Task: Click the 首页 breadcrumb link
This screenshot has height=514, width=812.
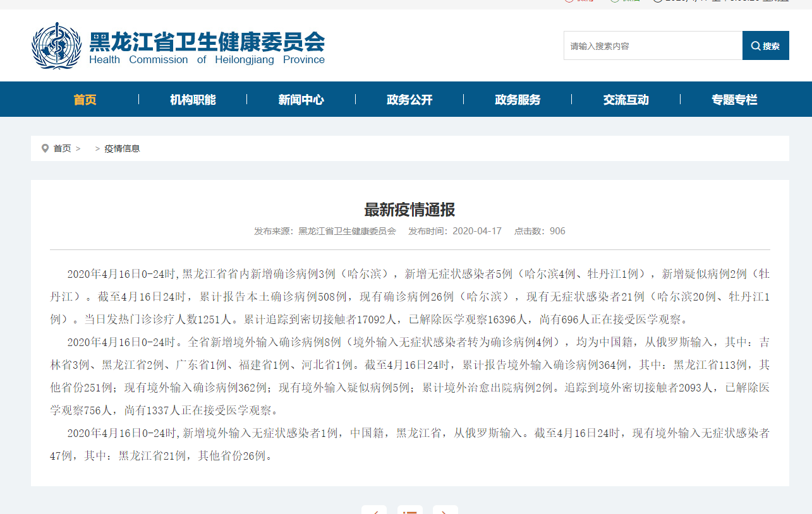Action: coord(62,148)
